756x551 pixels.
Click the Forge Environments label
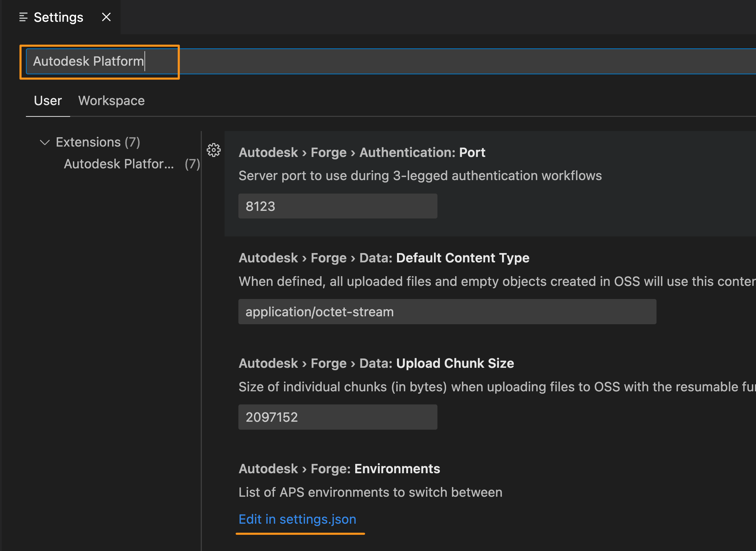point(340,469)
